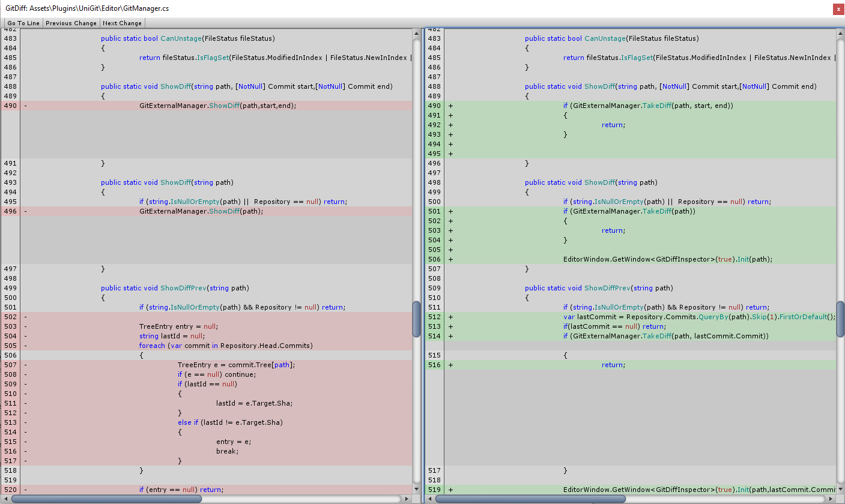
Task: Click left pane horizontal scrollbar left arrow
Action: tap(6, 499)
